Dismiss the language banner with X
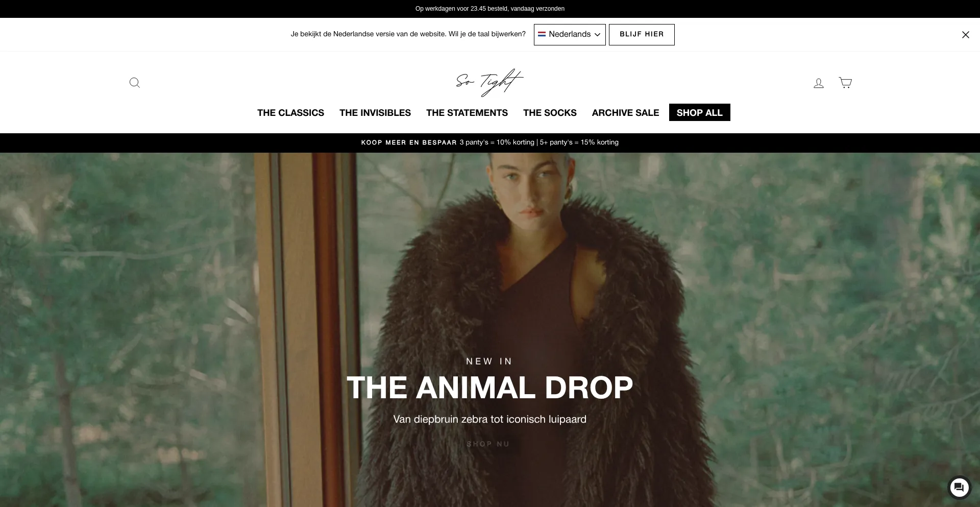 (x=966, y=35)
